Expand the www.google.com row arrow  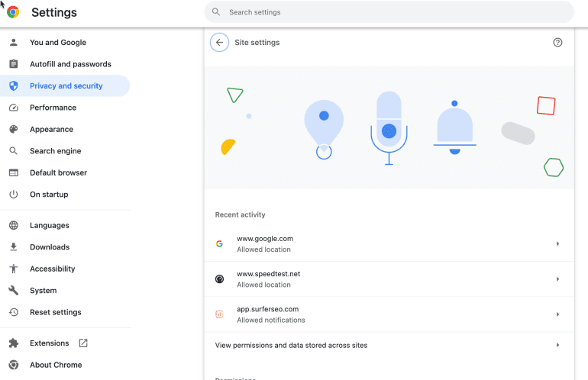pos(557,244)
